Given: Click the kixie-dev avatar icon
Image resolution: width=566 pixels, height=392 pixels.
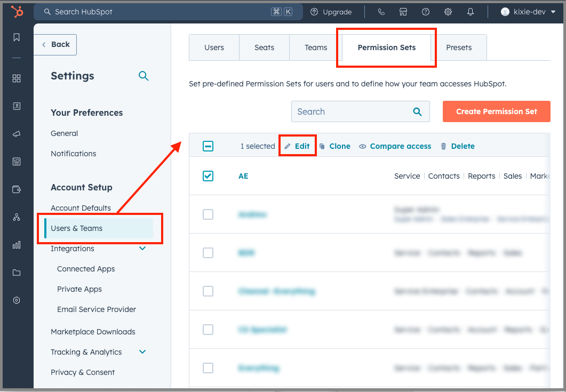Looking at the screenshot, I should pos(505,12).
